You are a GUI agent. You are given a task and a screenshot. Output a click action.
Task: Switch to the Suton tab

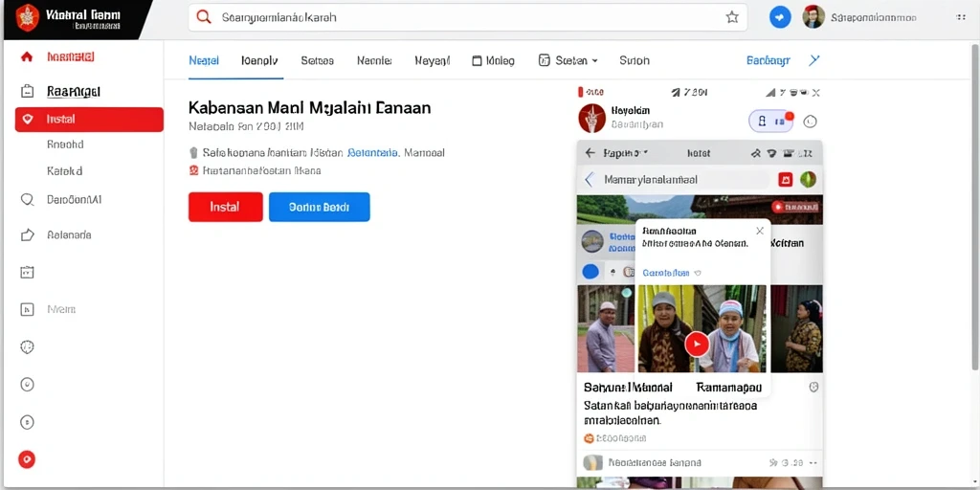click(635, 60)
